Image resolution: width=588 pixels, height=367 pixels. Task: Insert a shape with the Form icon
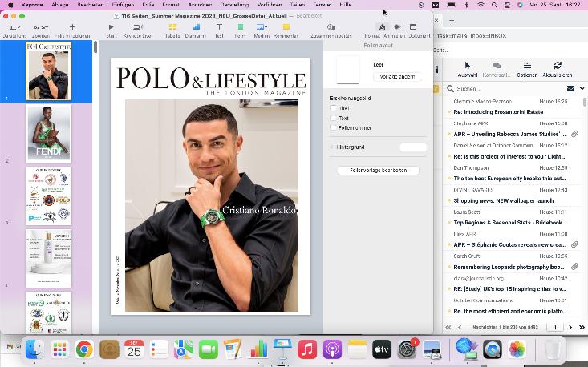coord(241,27)
